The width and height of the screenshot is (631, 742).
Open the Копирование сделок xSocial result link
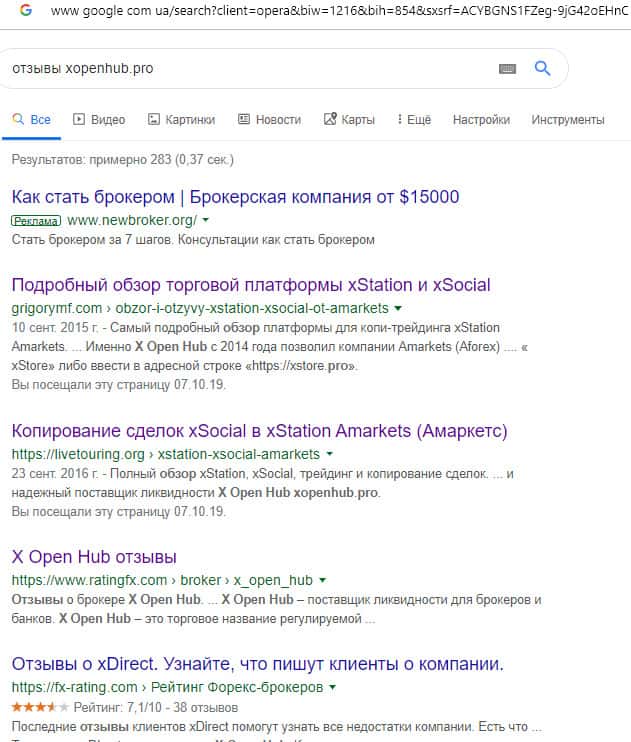[x=259, y=431]
